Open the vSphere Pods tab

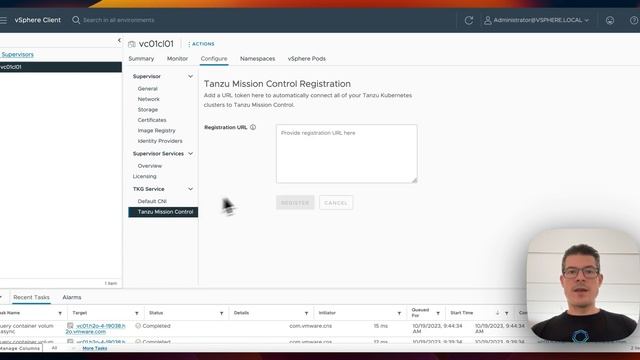pyautogui.click(x=307, y=59)
